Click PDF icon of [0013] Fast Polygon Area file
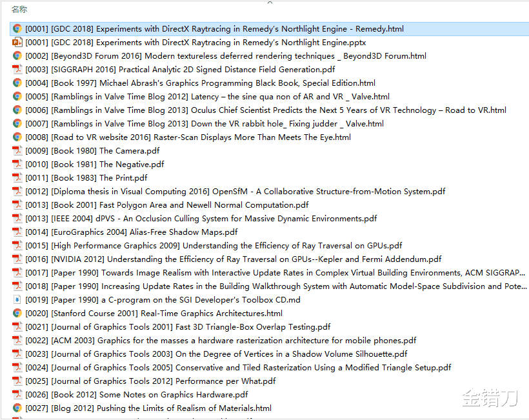This screenshot has height=420, width=529. 17,205
